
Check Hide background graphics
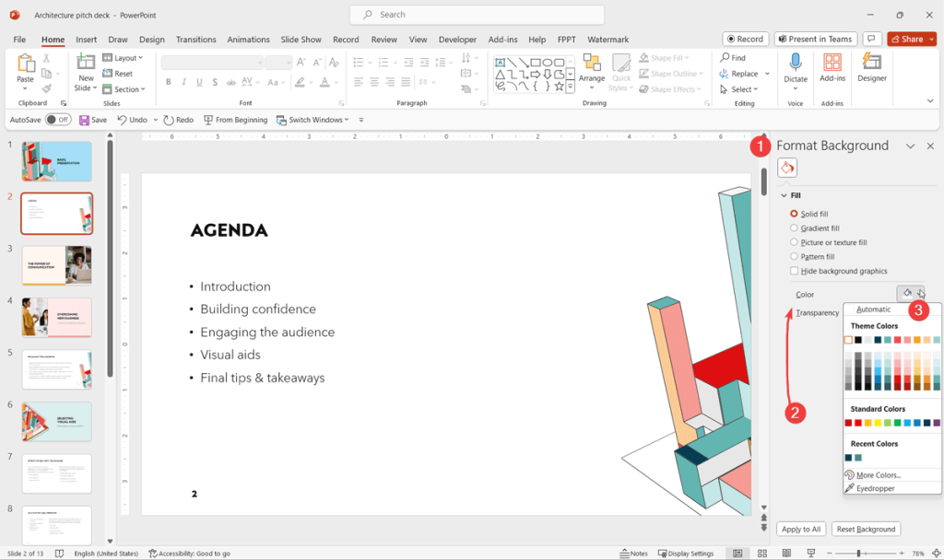coord(794,271)
